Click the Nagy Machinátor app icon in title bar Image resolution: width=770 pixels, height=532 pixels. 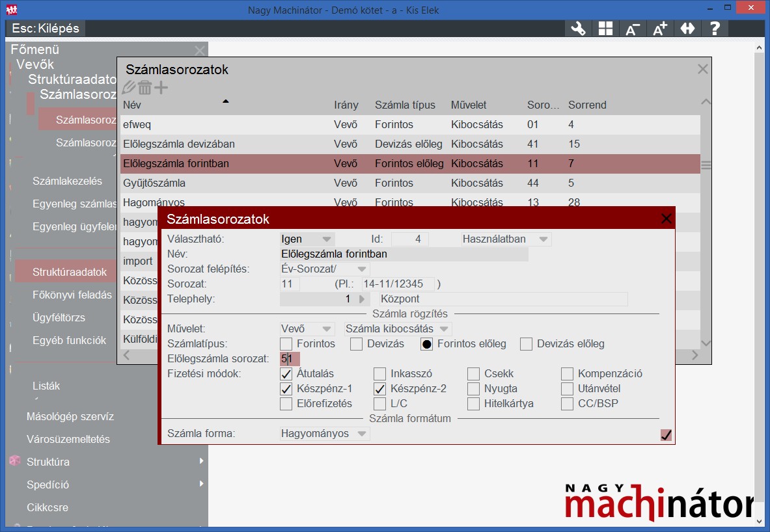coord(12,9)
